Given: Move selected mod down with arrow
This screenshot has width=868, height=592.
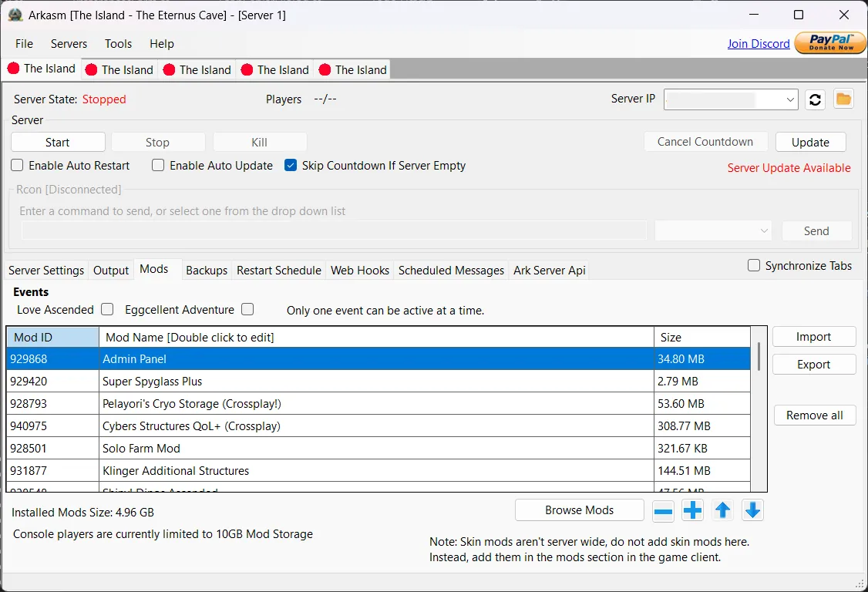Looking at the screenshot, I should click(752, 510).
